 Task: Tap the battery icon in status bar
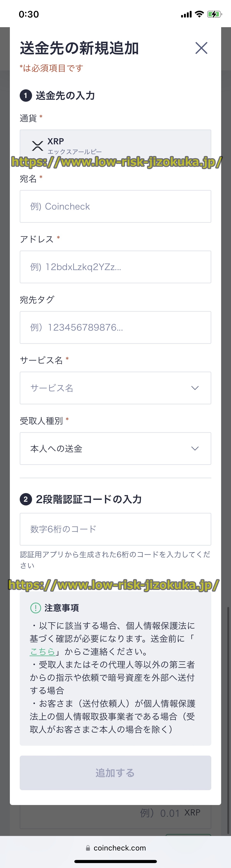214,14
